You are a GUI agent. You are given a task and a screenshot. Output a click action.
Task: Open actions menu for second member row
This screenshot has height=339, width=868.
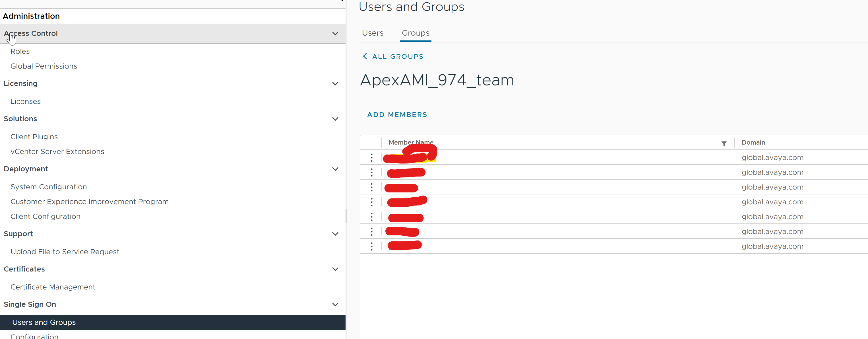[371, 172]
